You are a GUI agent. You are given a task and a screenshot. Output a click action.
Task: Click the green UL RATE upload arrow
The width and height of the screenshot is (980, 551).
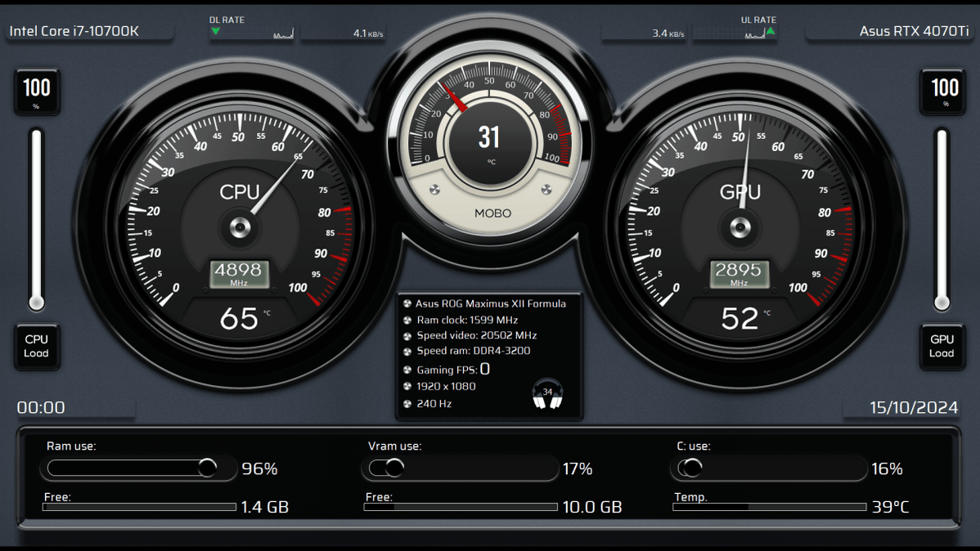[770, 29]
